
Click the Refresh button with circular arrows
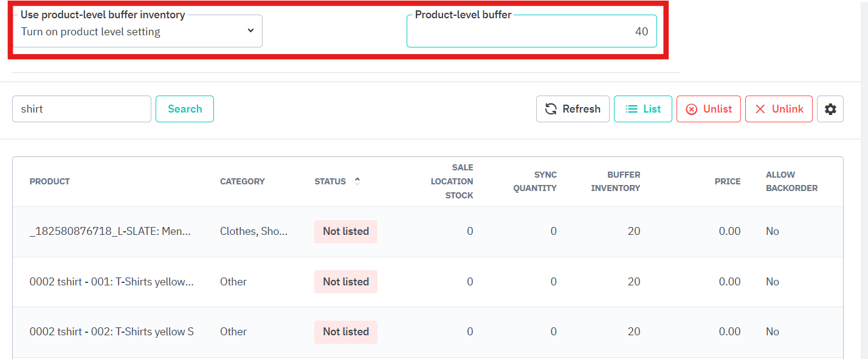pos(572,109)
